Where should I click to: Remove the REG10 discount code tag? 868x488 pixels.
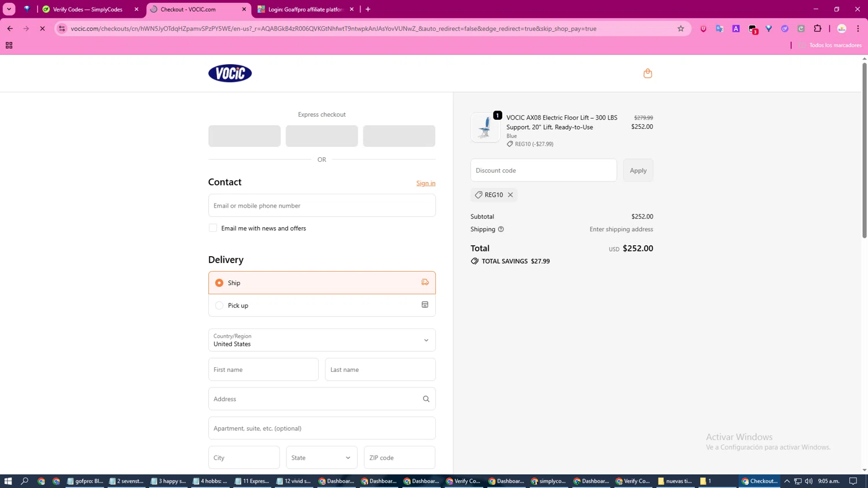510,195
